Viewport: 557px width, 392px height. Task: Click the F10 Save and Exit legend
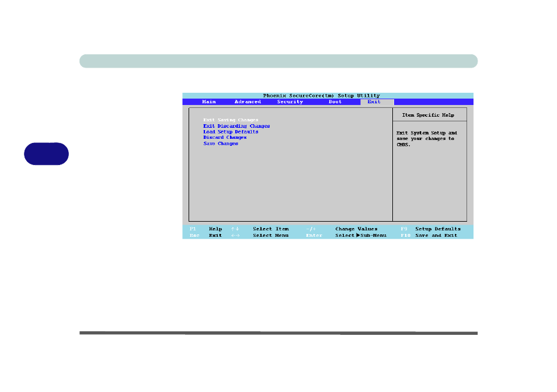tap(429, 235)
